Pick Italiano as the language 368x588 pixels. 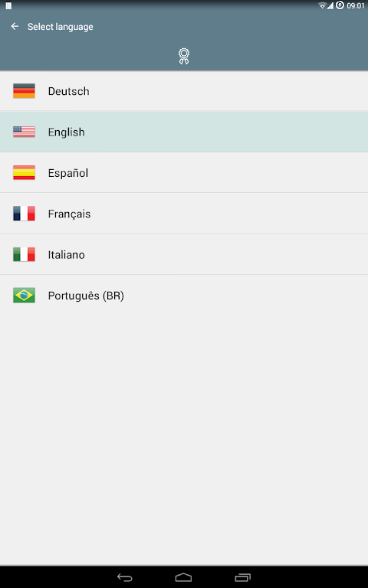[x=184, y=255]
